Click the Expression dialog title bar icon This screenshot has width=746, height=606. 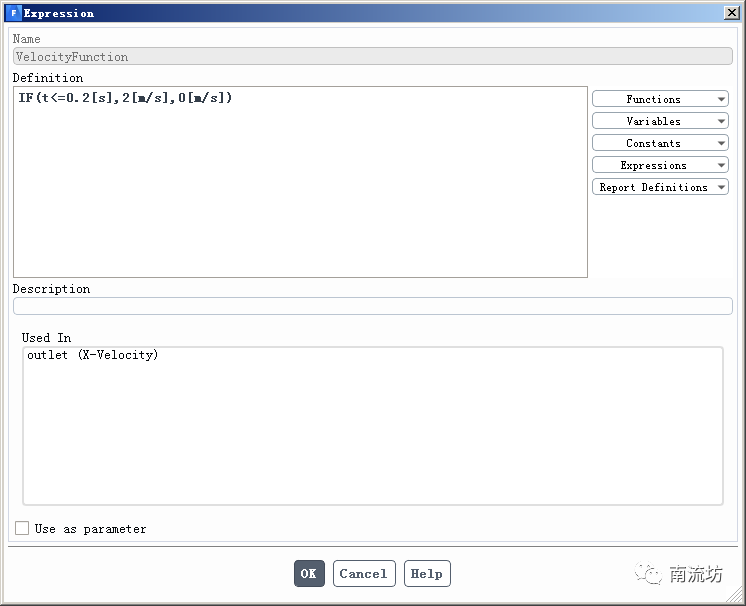13,13
